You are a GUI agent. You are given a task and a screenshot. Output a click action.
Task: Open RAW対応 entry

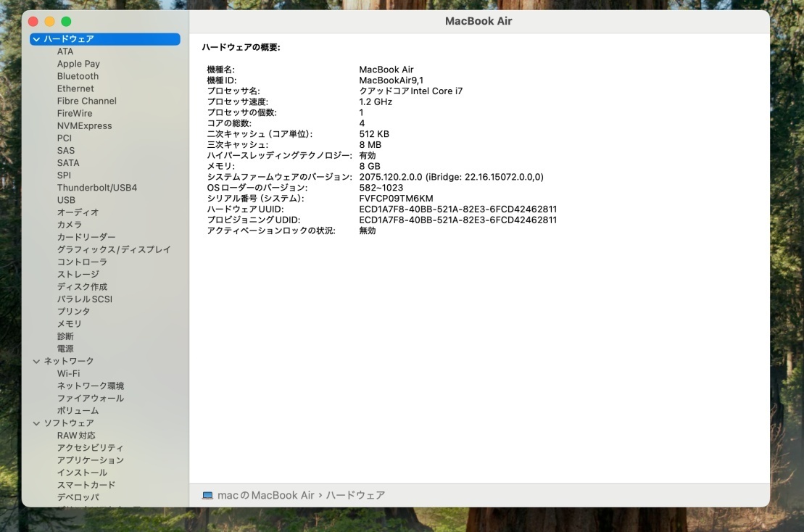76,435
